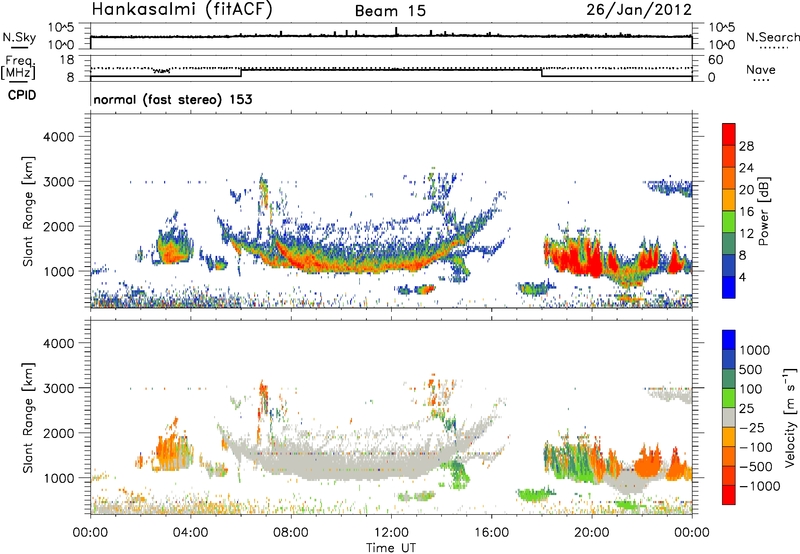The image size is (800, 554).
Task: Pick the Power colorbar segment between 4 and 8
Action: 729,266
